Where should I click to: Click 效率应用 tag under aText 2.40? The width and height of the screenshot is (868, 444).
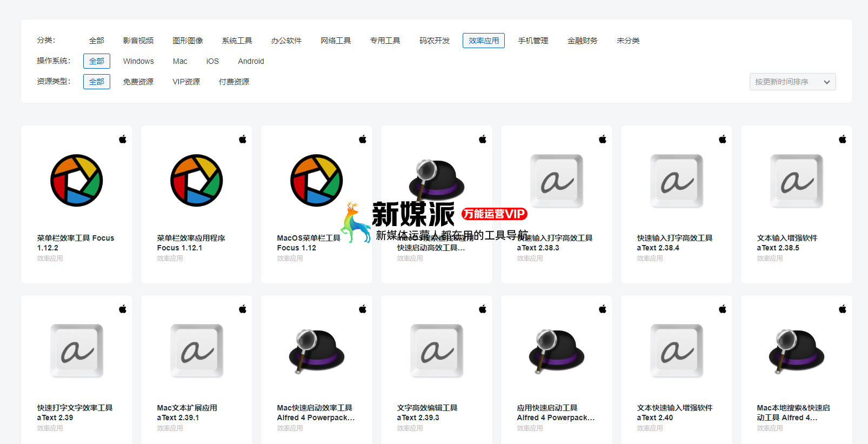click(650, 428)
